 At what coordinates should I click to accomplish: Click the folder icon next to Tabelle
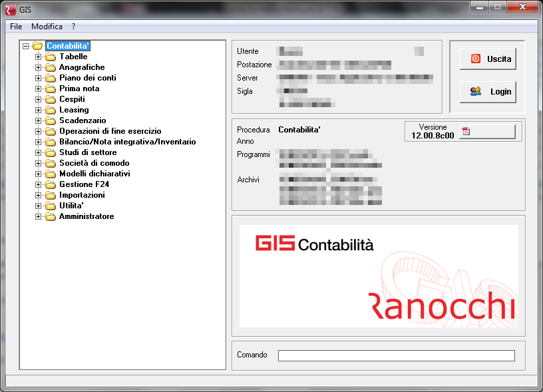coord(51,57)
